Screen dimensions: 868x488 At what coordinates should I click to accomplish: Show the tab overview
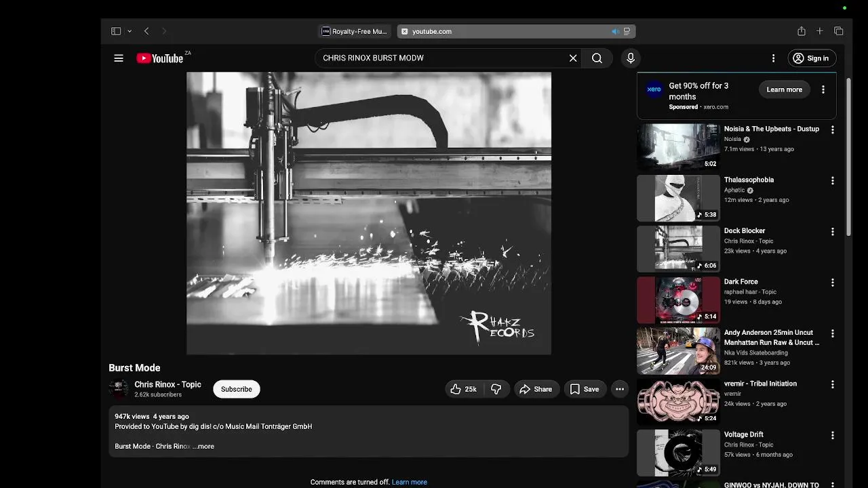point(839,31)
